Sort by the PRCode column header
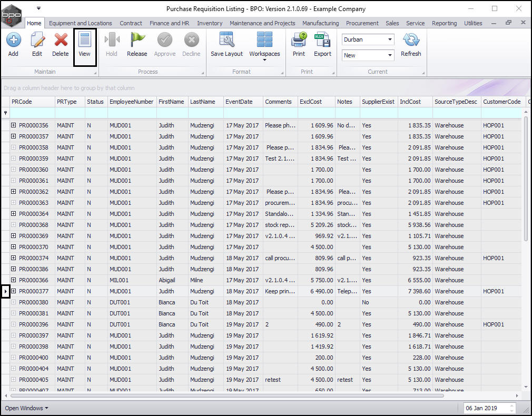Viewport: 532px width, 416px height. 32,102
